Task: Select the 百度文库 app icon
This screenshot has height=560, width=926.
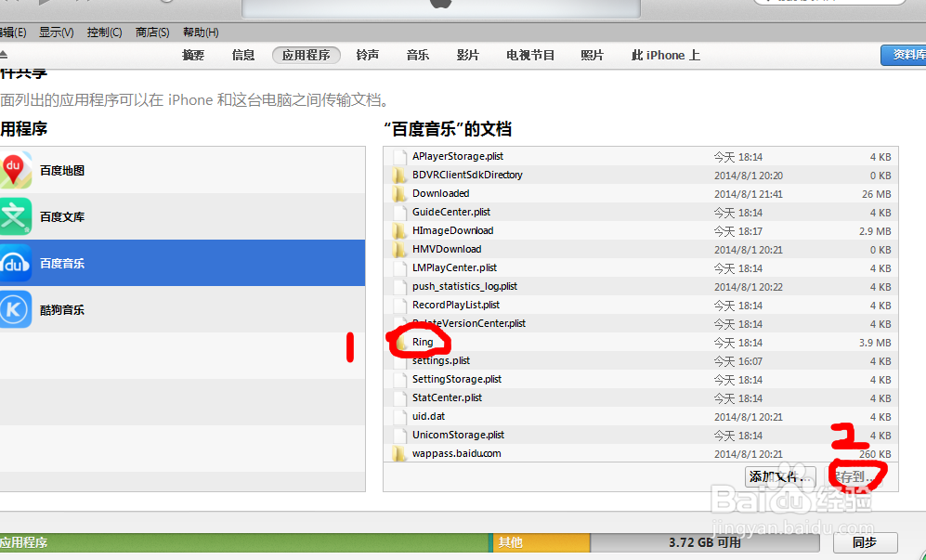Action: pos(15,216)
